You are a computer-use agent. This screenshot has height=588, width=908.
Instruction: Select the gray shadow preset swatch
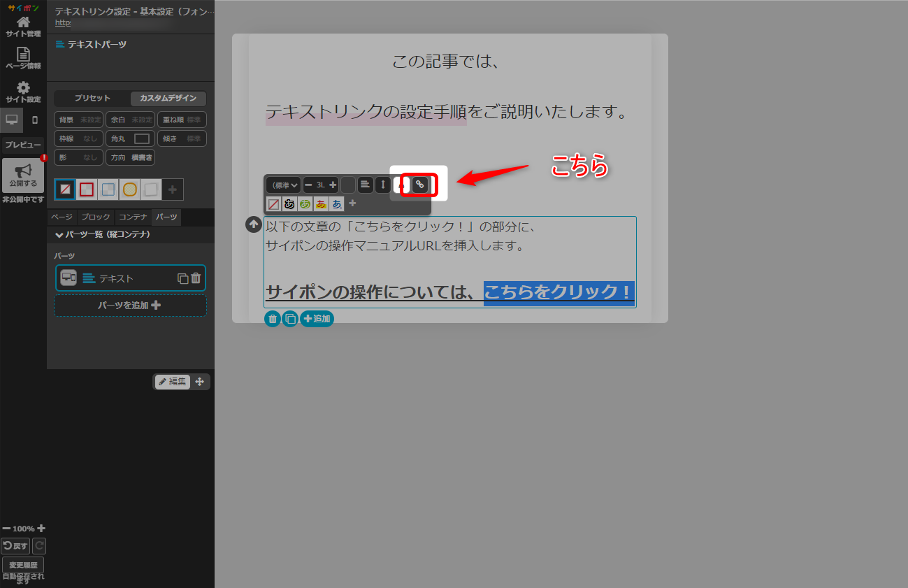pyautogui.click(x=151, y=189)
